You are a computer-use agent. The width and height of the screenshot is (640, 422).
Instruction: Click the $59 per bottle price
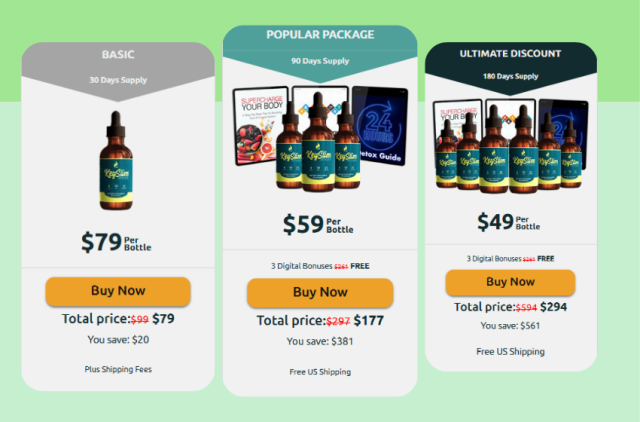click(x=318, y=224)
